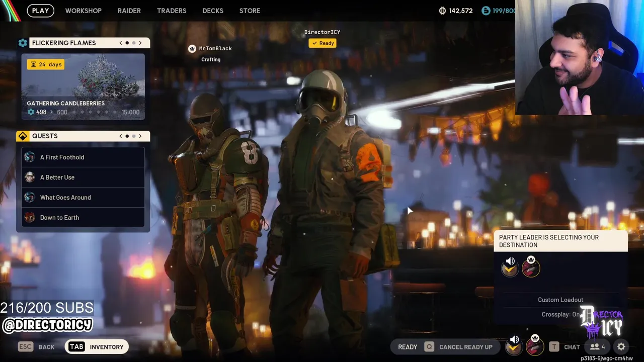Open the PLAY tab

(40, 11)
